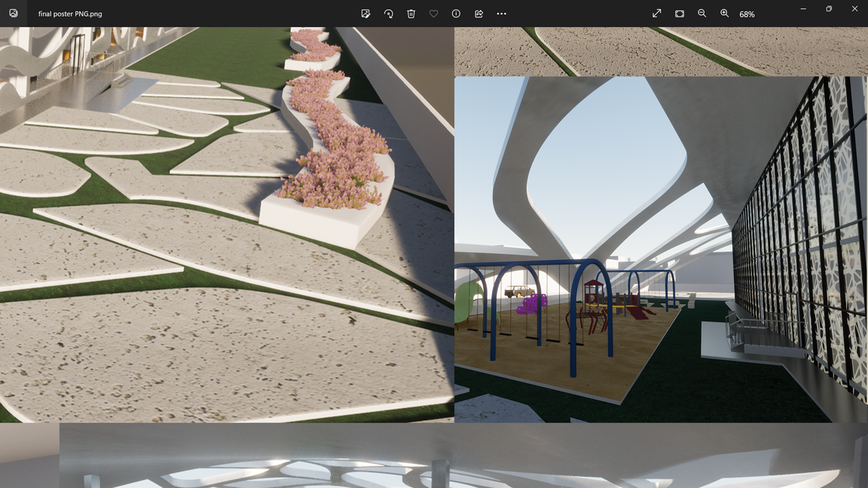
Task: Open the Photos app home icon
Action: [x=14, y=14]
